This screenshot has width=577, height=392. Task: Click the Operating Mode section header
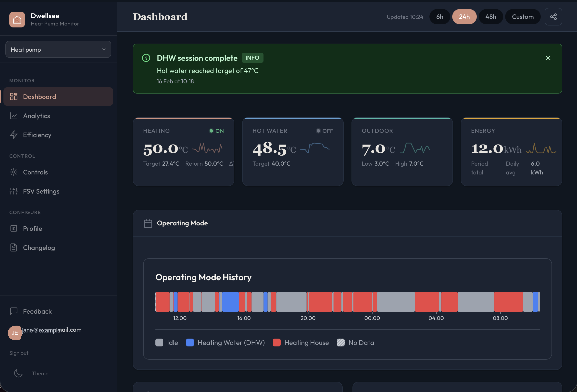[182, 223]
